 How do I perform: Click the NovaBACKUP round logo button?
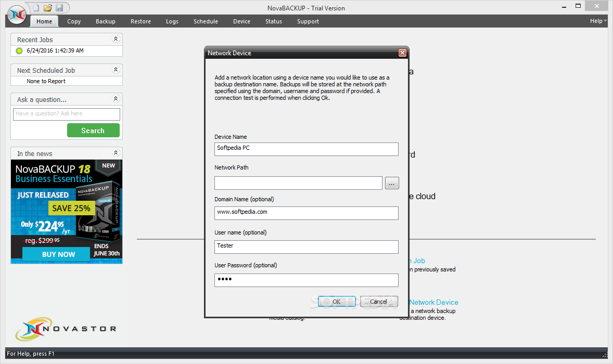click(x=17, y=15)
